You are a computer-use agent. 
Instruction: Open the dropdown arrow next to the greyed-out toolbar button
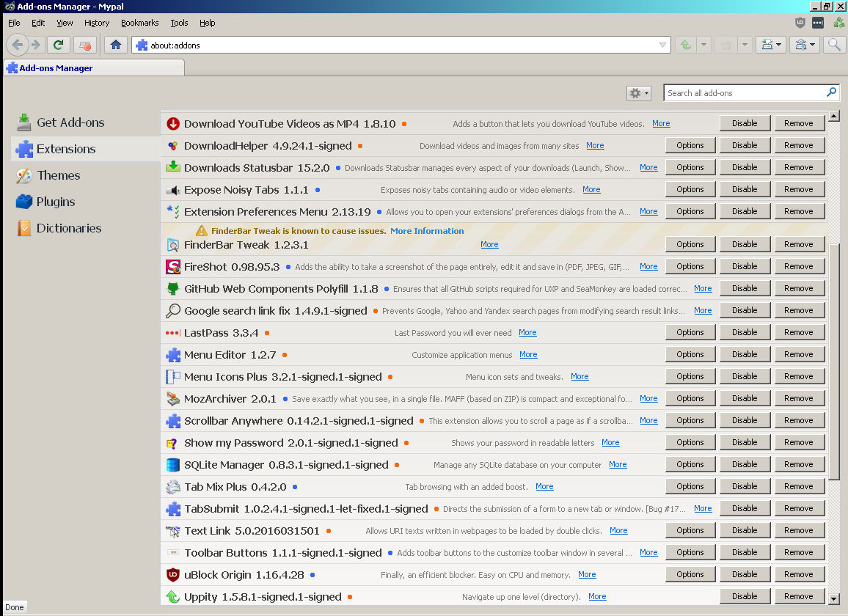coord(745,45)
